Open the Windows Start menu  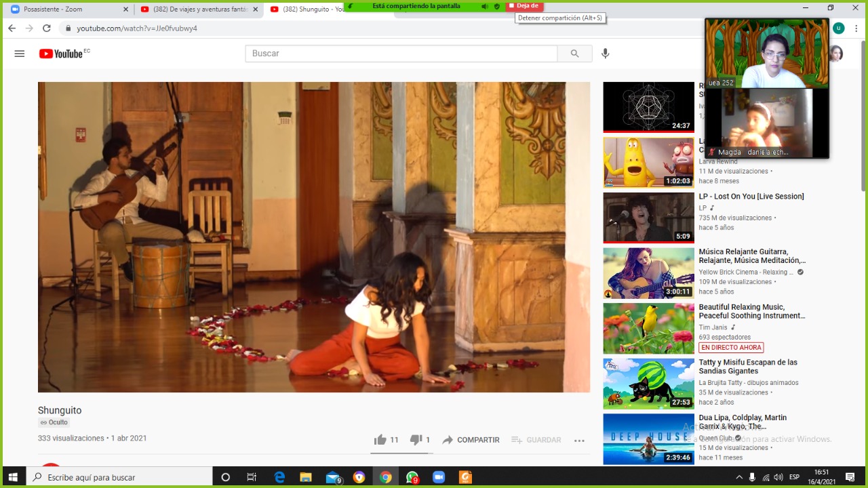click(13, 477)
